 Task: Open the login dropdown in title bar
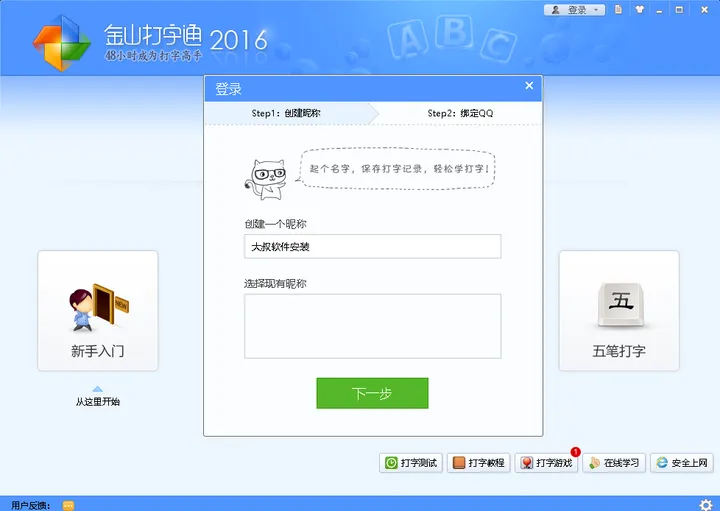[574, 10]
